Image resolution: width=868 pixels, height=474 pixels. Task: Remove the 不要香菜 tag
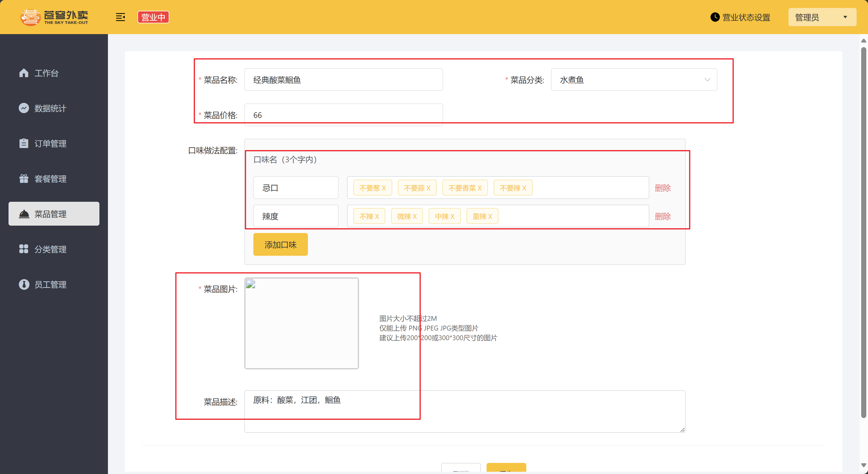point(479,188)
